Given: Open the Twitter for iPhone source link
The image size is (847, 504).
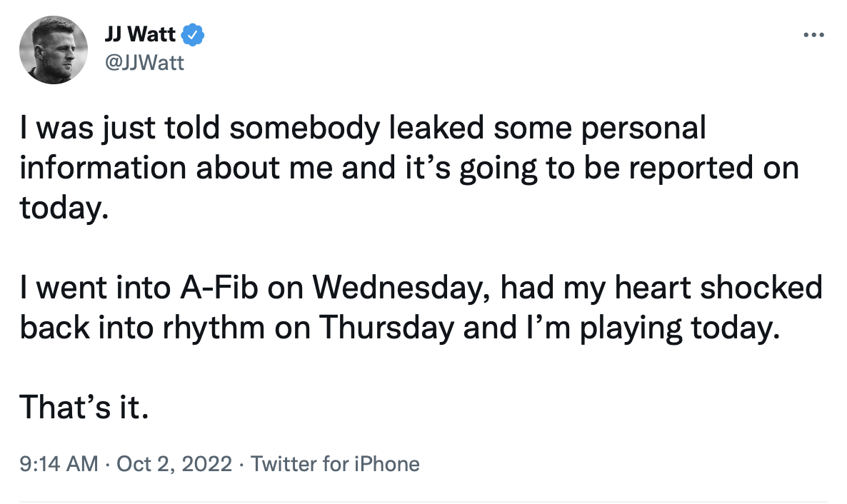Looking at the screenshot, I should [x=335, y=464].
